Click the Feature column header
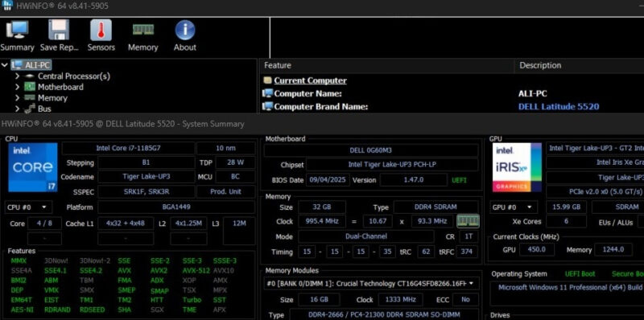Screen dimensions: 644x320 click(387, 65)
